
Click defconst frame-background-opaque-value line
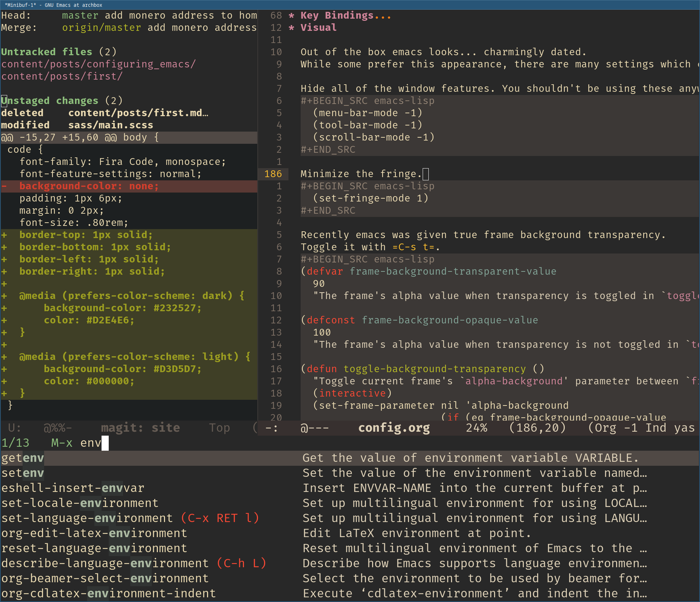click(x=419, y=320)
